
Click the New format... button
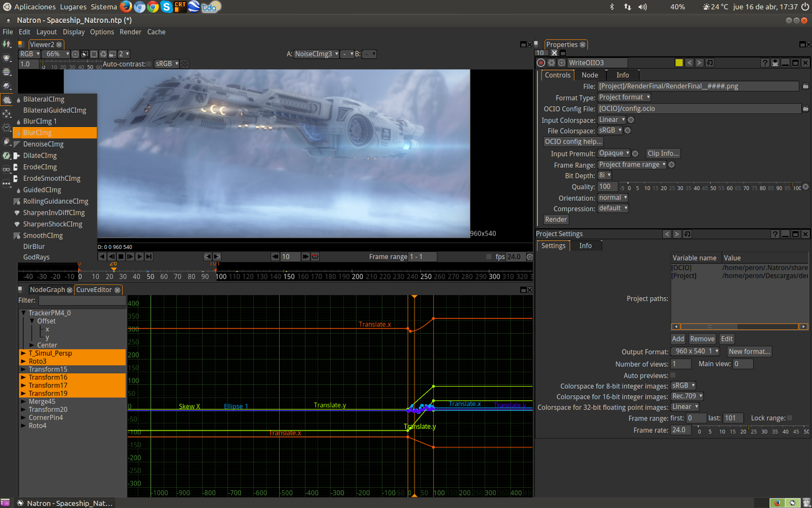point(749,352)
